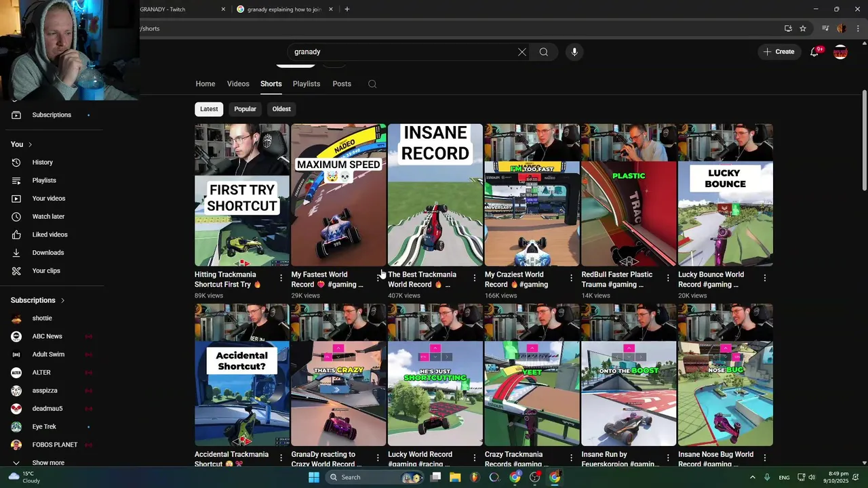
Task: Switch to the Videos channel tab
Action: [238, 84]
